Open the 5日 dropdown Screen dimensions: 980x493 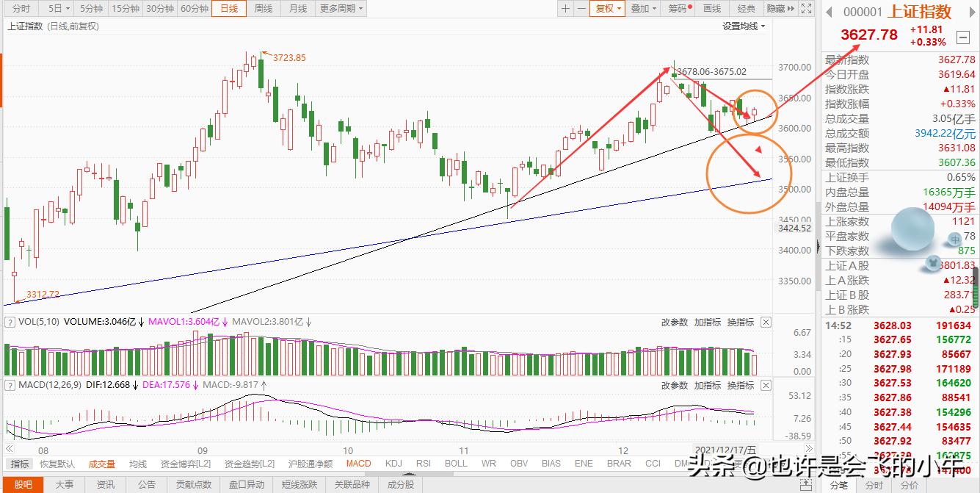click(x=58, y=9)
